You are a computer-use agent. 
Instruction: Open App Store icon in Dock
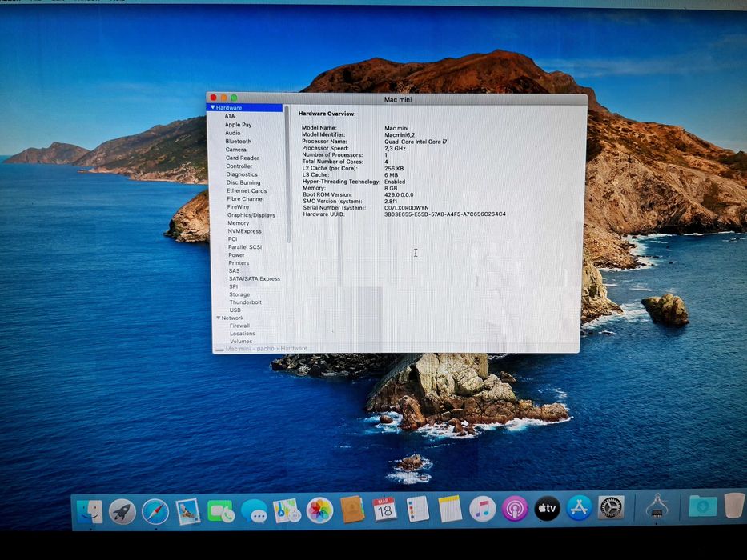(x=579, y=508)
